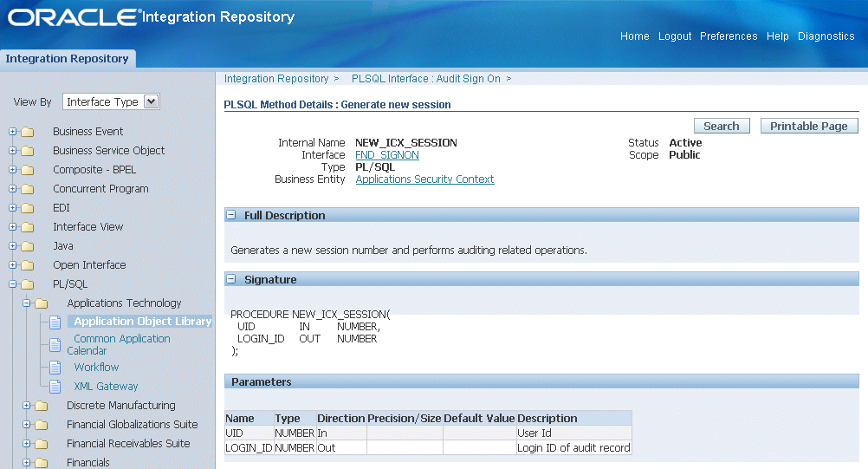This screenshot has width=868, height=469.
Task: Collapse the Applications Technology node
Action: pos(26,303)
